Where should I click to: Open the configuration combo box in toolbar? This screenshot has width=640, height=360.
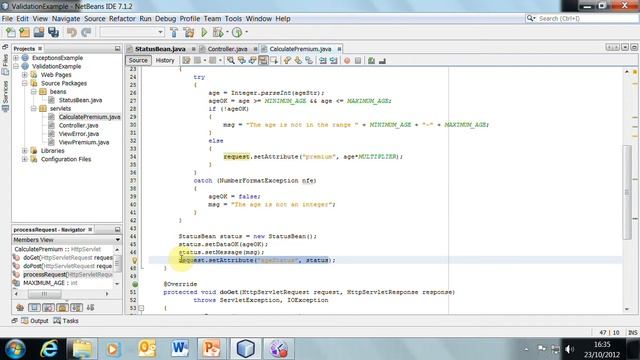point(132,32)
